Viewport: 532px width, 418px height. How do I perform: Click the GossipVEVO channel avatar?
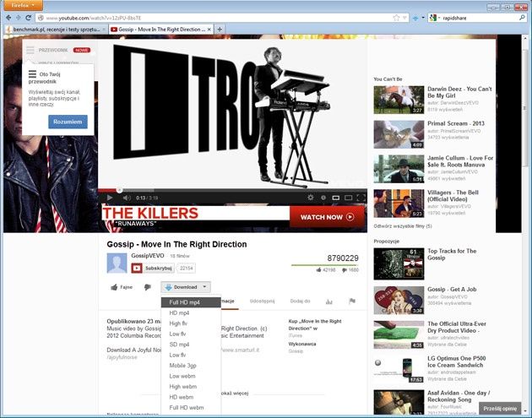coord(117,263)
